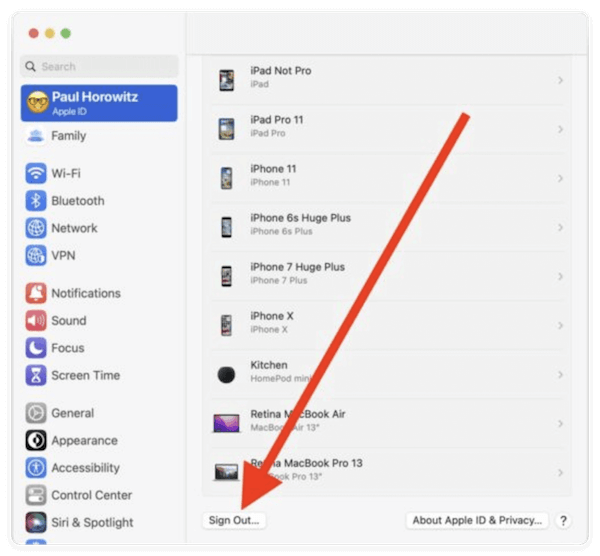
Task: Open Screen Time label in sidebar
Action: tap(86, 375)
